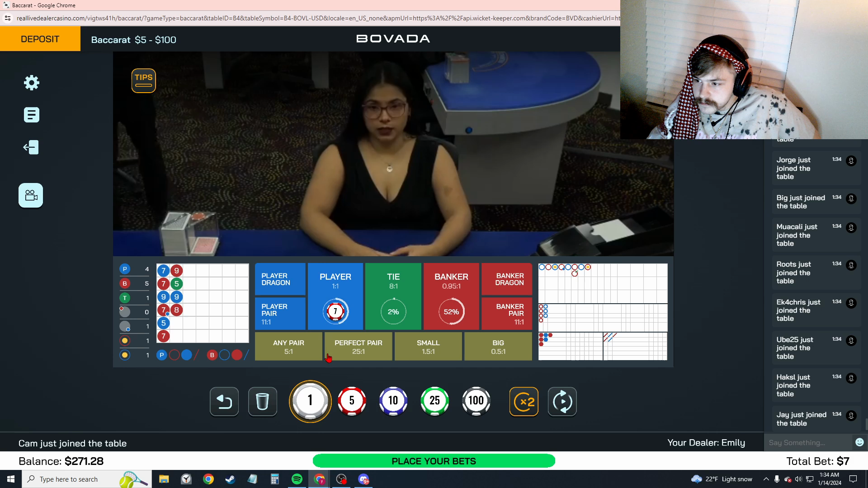Click the profile icon beside Jorge's message
The image size is (868, 488).
click(x=851, y=161)
